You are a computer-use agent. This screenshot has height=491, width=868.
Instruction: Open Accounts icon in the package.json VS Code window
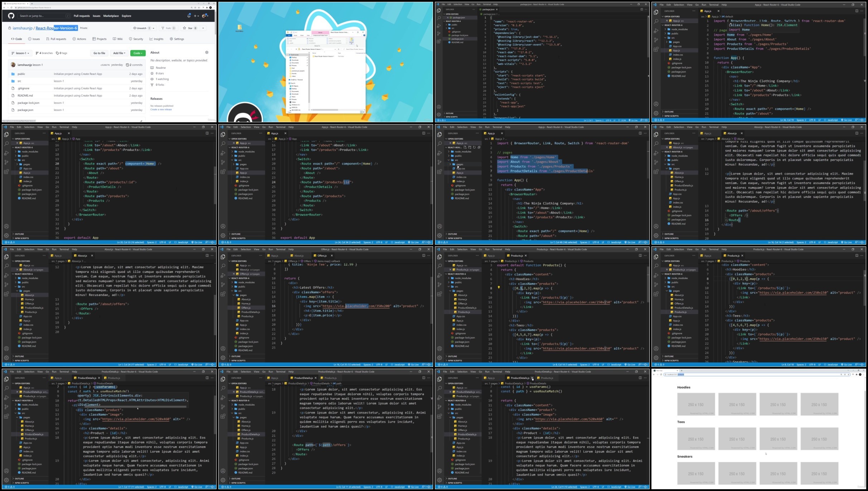[439, 107]
